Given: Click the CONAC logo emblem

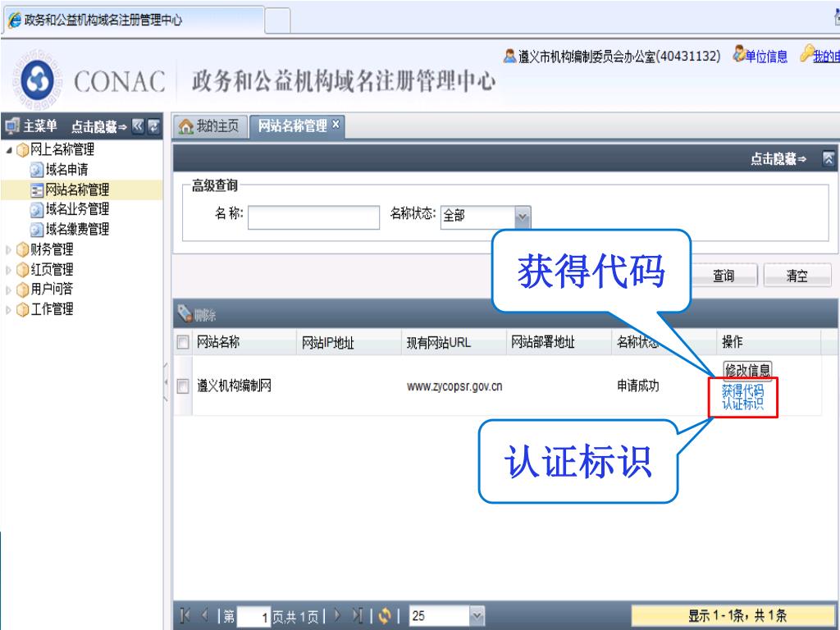Looking at the screenshot, I should coord(38,80).
